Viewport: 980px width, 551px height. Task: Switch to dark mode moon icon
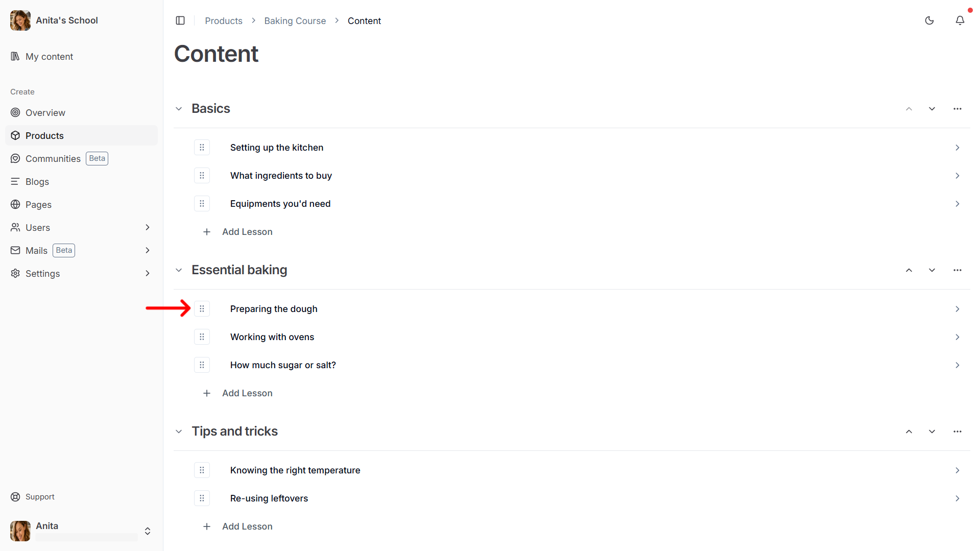tap(929, 20)
